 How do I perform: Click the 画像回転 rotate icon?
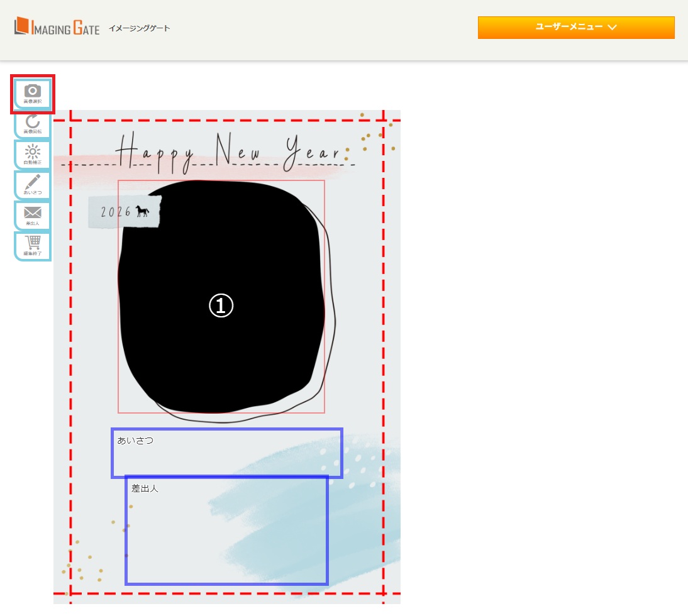click(x=33, y=124)
